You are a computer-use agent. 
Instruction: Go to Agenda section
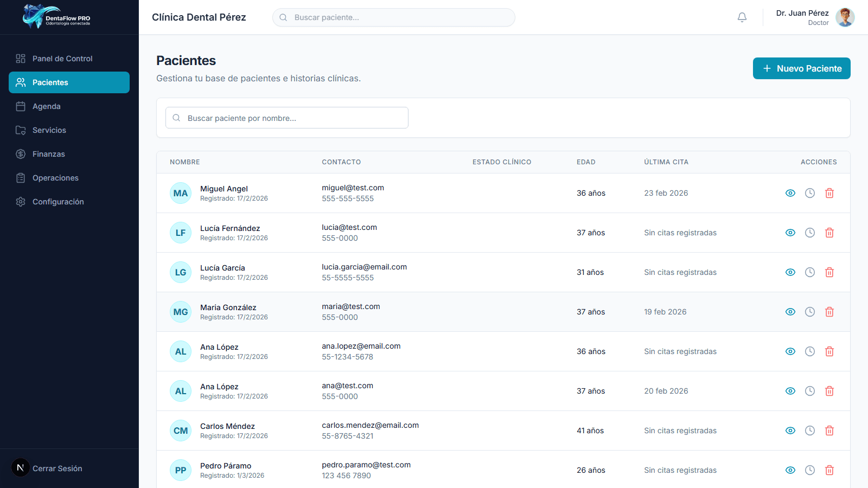point(47,106)
